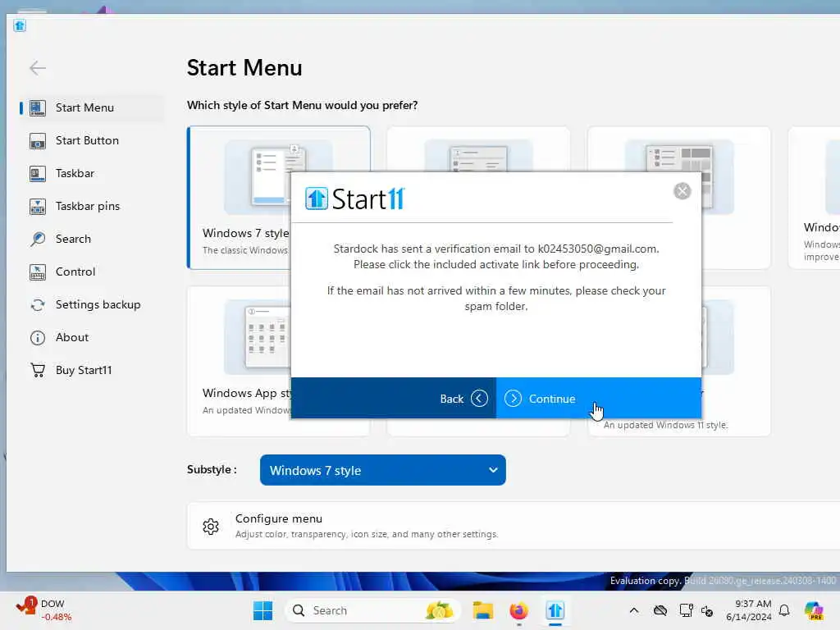Show hidden system tray icons
This screenshot has width=840, height=630.
pyautogui.click(x=634, y=610)
